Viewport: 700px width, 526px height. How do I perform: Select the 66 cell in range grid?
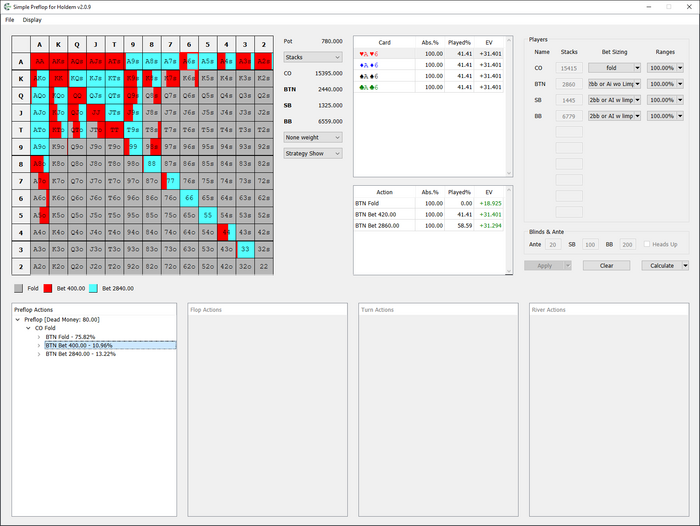189,198
